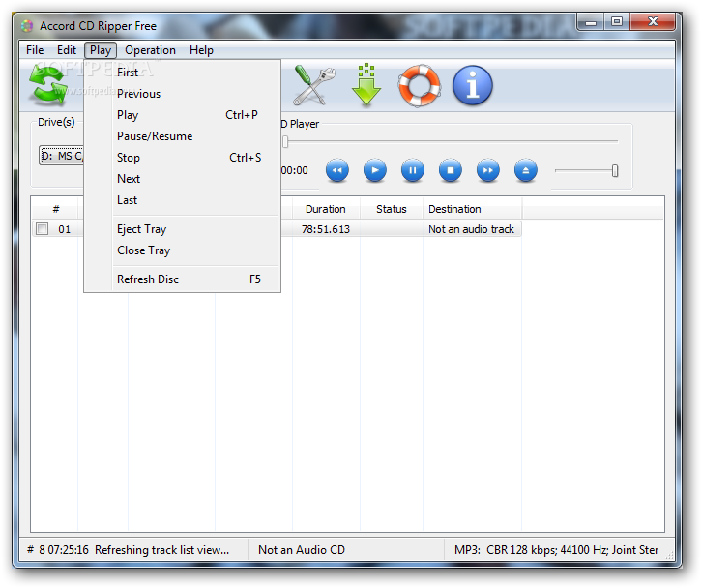Click the blue pause button in CD Player
The width and height of the screenshot is (702, 588).
(x=412, y=170)
